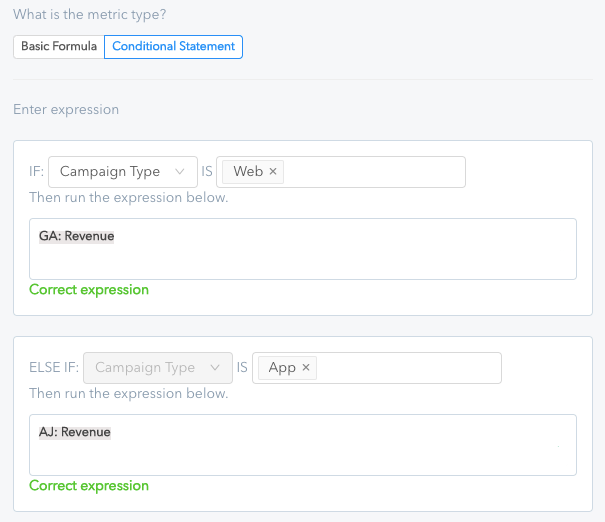Focus the IF expression text area

(x=303, y=249)
